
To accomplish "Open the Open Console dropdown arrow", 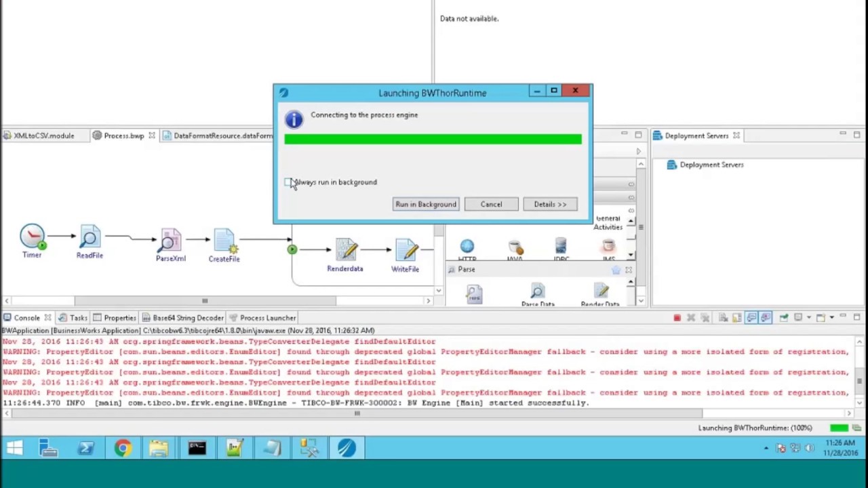I will 831,318.
